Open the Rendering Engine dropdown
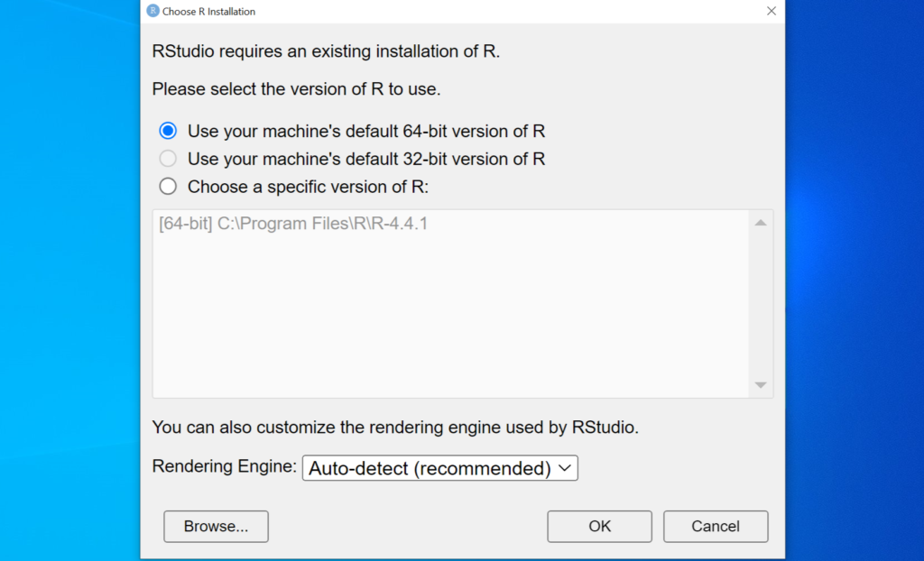924x561 pixels. [439, 468]
